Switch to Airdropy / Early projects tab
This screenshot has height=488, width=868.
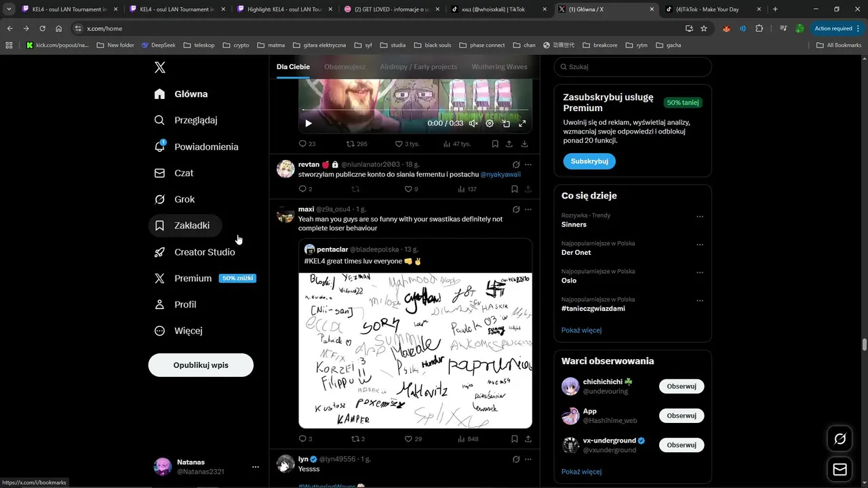(x=418, y=67)
